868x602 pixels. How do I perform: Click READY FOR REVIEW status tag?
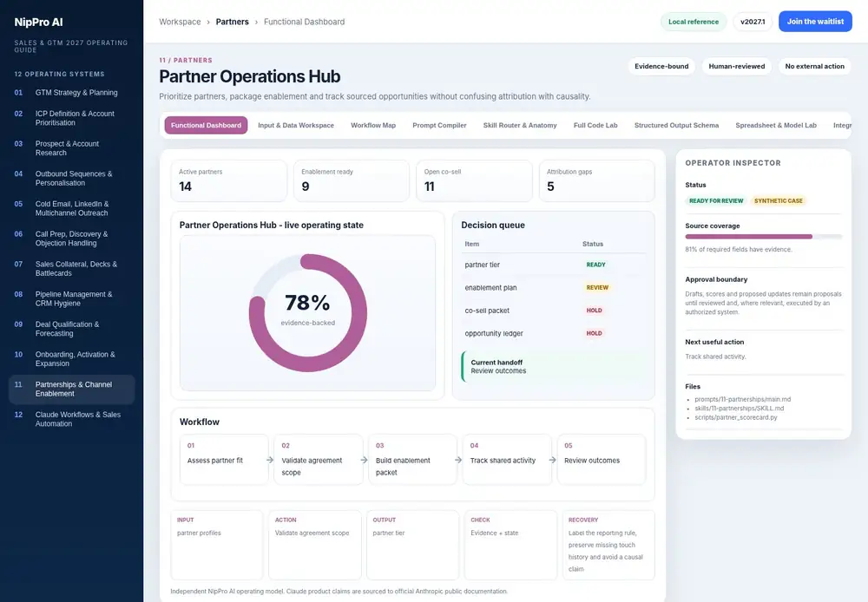[716, 201]
